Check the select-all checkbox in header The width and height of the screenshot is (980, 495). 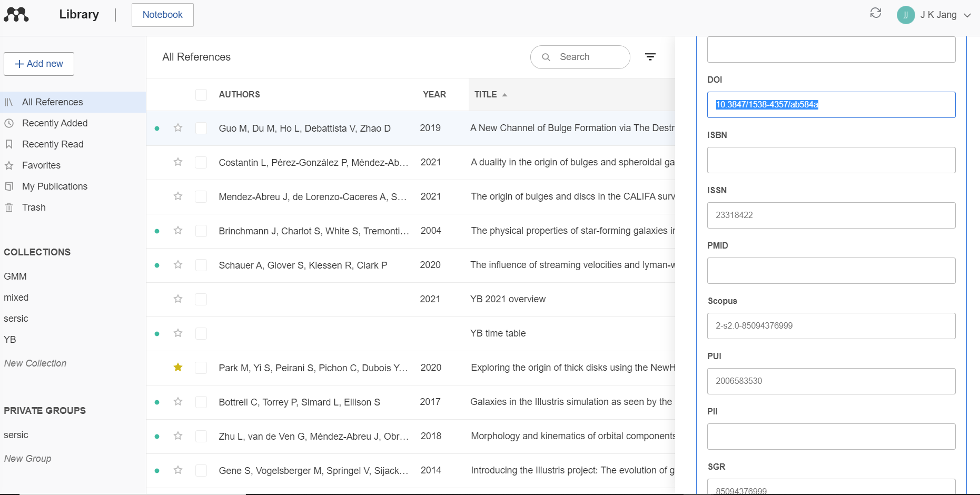(x=201, y=95)
